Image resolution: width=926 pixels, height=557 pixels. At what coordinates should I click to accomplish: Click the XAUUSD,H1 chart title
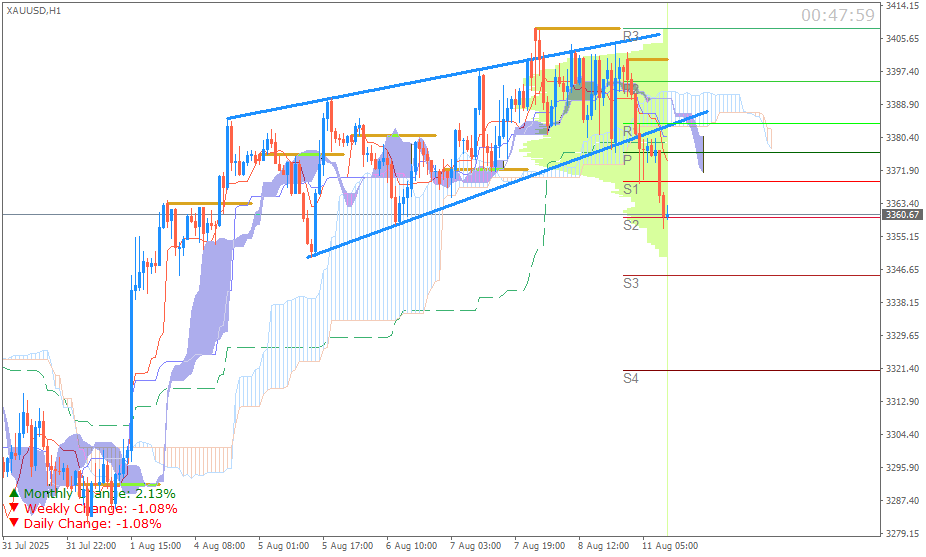pyautogui.click(x=34, y=11)
